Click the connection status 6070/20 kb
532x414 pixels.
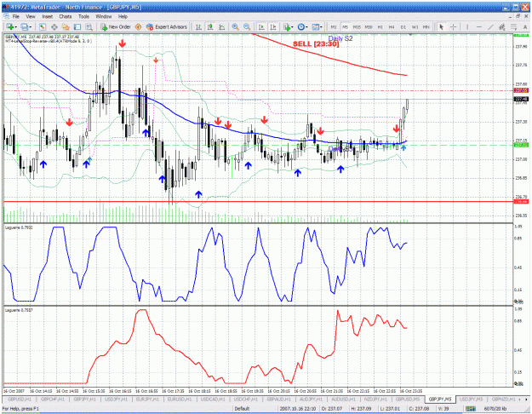tap(495, 409)
